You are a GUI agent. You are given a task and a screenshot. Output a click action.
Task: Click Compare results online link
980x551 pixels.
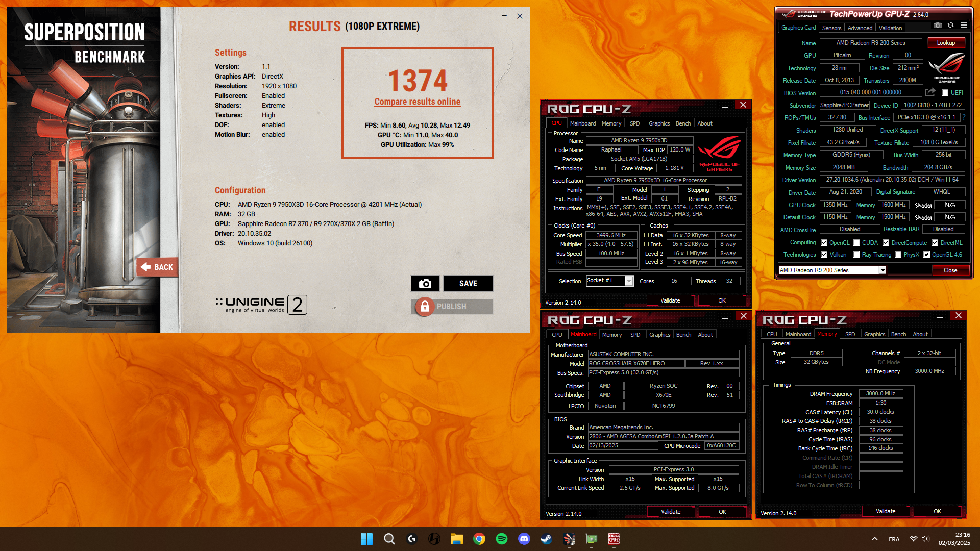pos(418,102)
